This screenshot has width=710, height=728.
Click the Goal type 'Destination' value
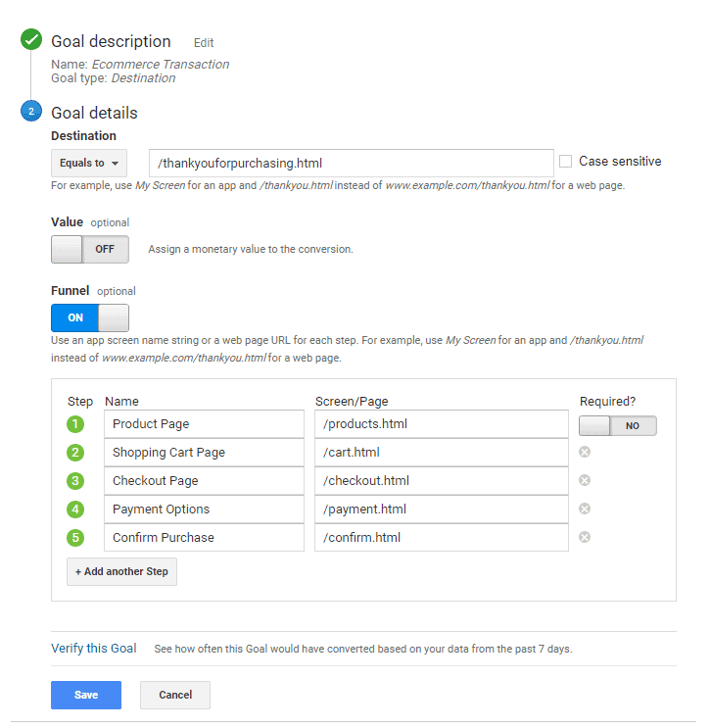click(143, 78)
